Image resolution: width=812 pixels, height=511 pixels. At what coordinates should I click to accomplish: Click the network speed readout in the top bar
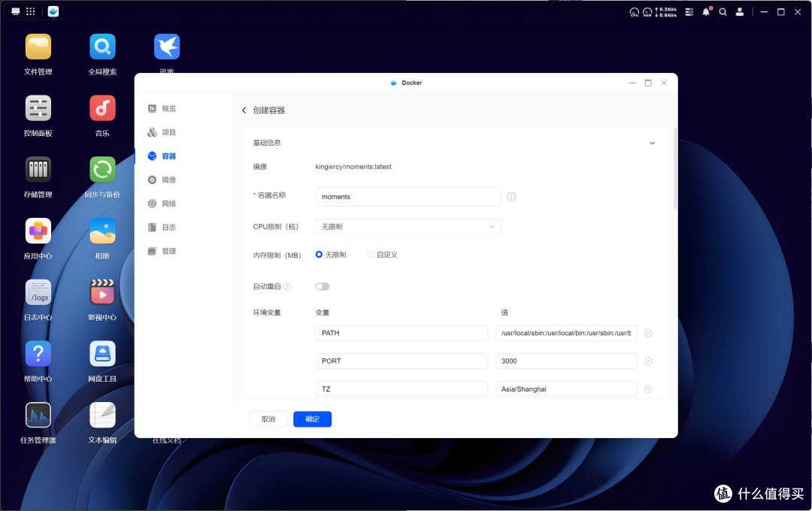tap(666, 12)
